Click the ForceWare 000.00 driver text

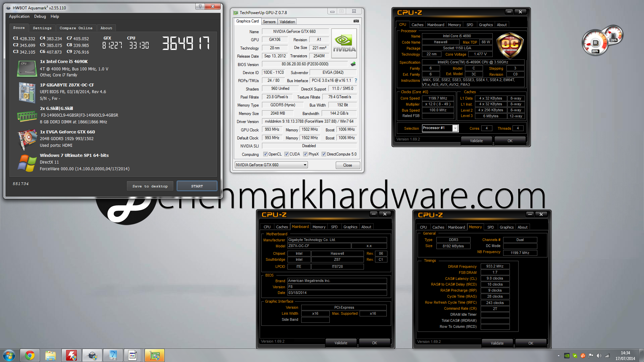pyautogui.click(x=85, y=169)
